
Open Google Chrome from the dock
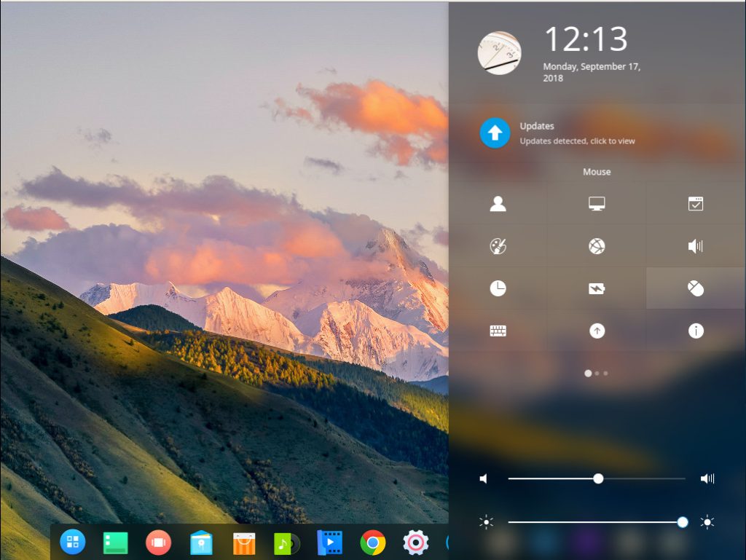pyautogui.click(x=373, y=542)
